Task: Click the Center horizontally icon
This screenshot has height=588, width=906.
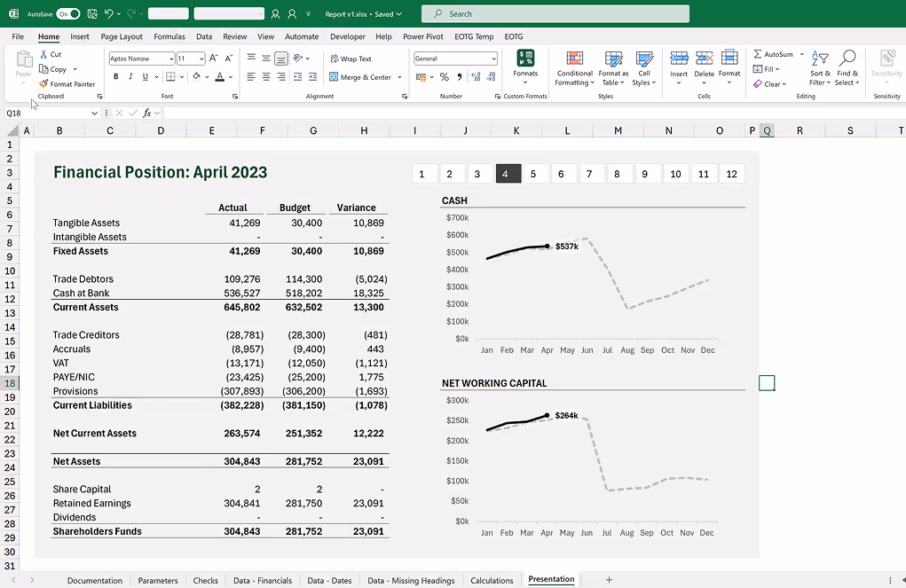Action: (266, 76)
